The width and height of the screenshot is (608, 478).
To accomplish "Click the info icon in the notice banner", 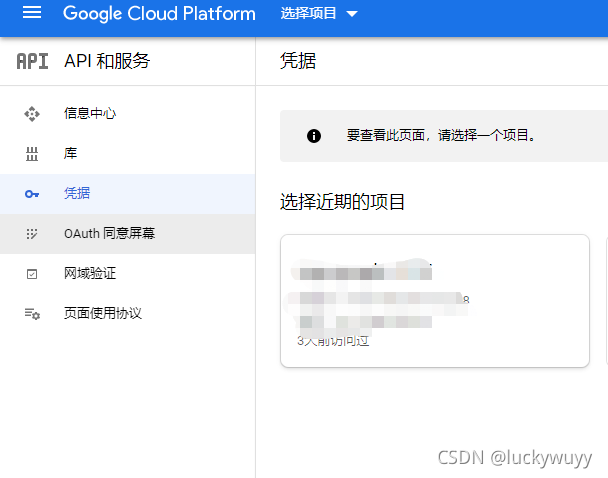I will pos(314,136).
